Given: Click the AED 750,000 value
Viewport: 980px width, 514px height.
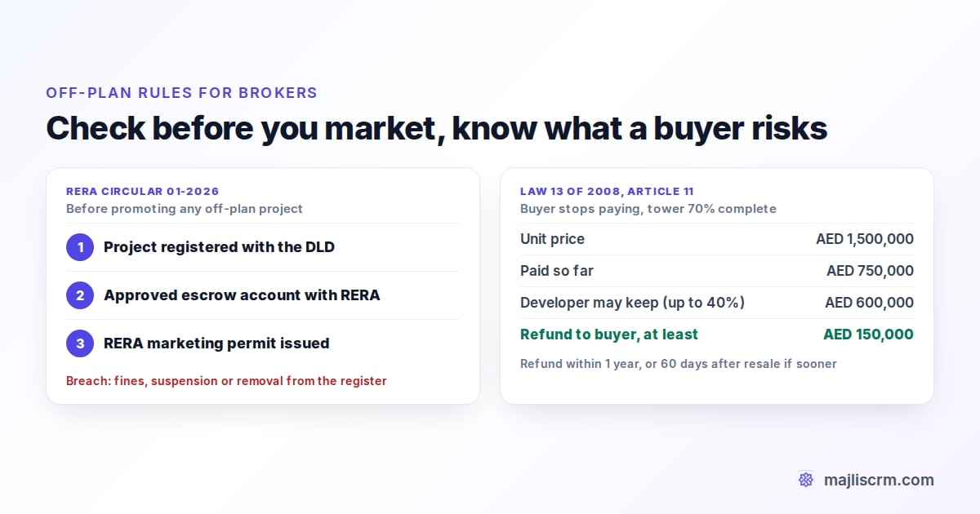Looking at the screenshot, I should coord(870,271).
